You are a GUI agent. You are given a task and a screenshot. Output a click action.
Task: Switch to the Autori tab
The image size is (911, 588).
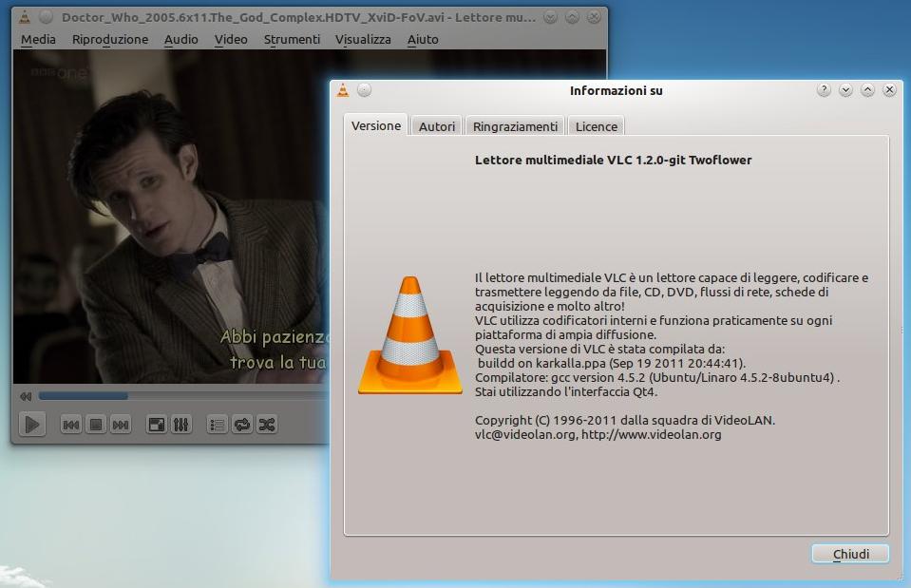point(437,126)
